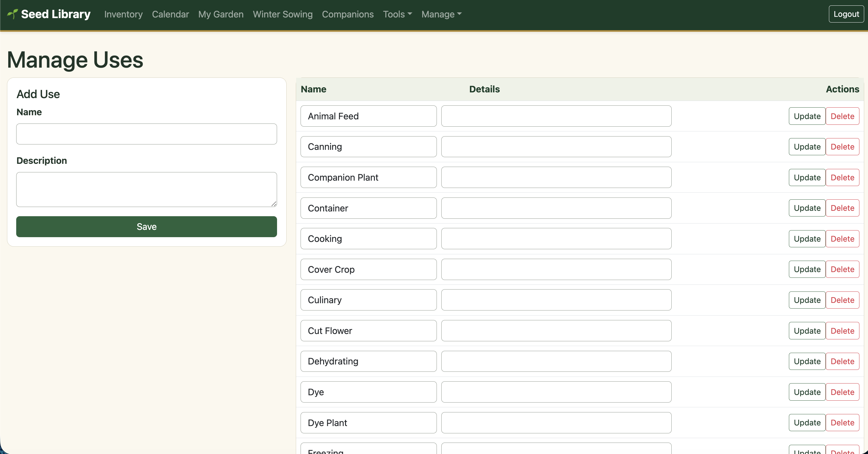Navigate to My Garden
Viewport: 868px width, 454px height.
(221, 14)
